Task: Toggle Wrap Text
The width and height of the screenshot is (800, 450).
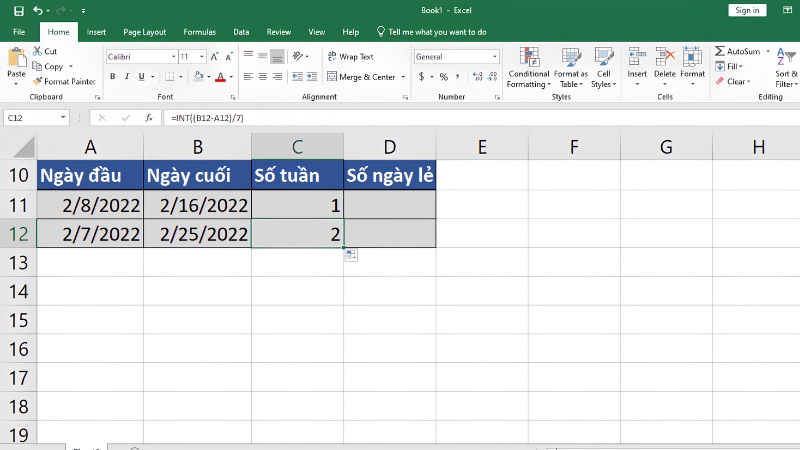Action: [351, 56]
